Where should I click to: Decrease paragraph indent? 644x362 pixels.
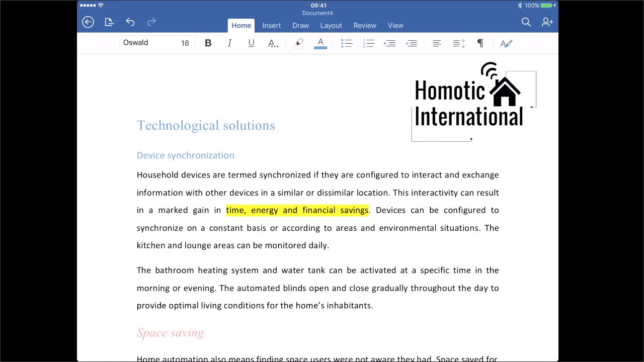click(389, 43)
